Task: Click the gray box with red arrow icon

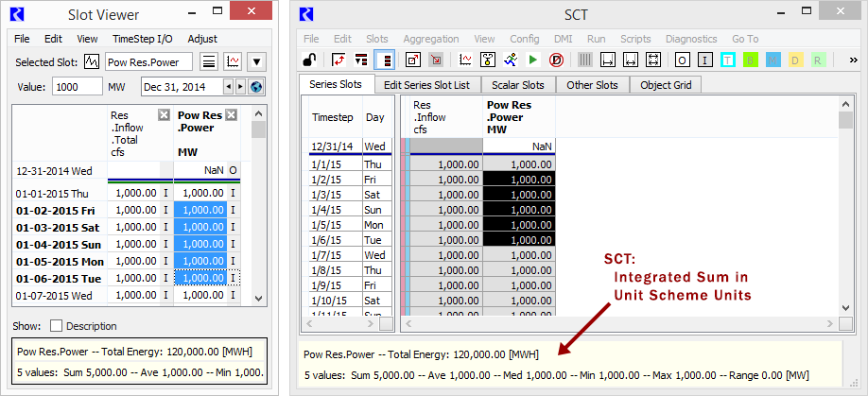Action: pyautogui.click(x=436, y=60)
